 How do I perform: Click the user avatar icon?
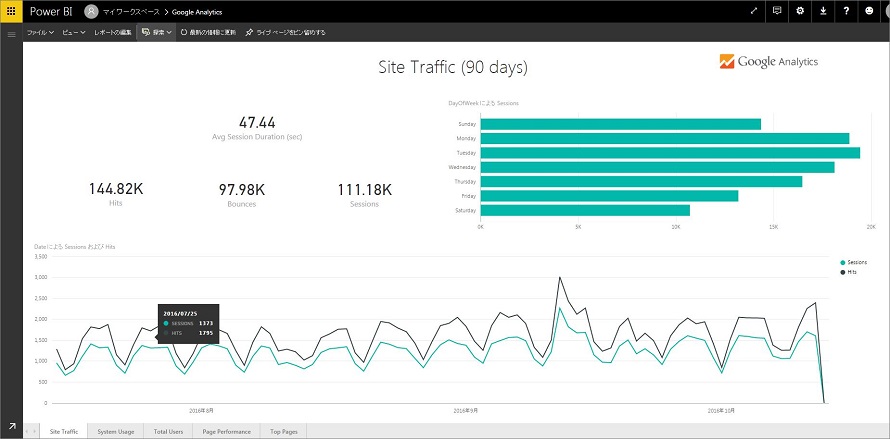[91, 11]
